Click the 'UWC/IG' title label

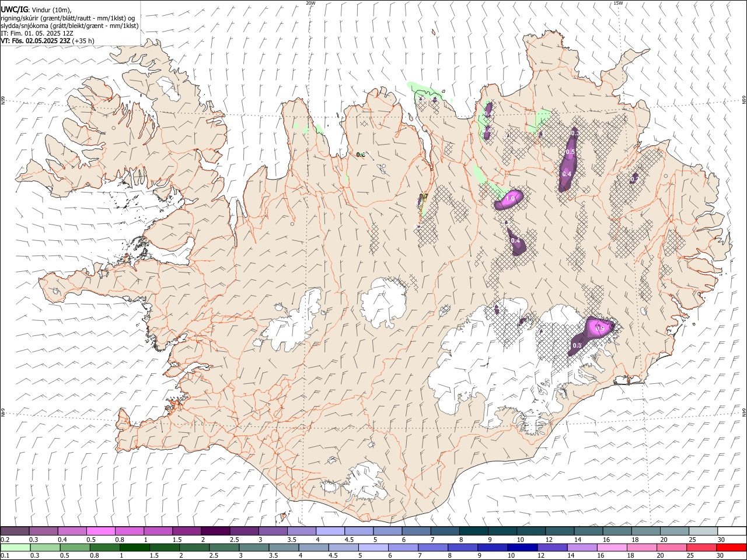14,10
